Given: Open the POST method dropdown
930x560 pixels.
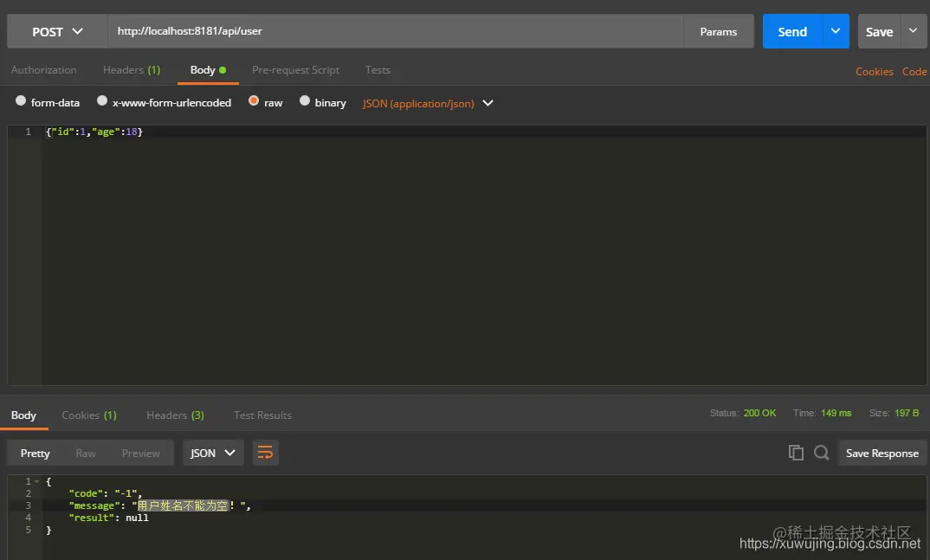Looking at the screenshot, I should pos(57,31).
